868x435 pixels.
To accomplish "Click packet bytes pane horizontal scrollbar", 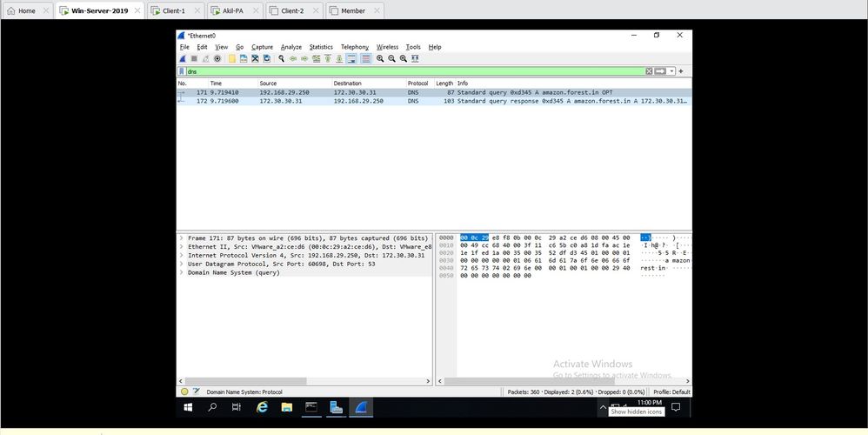I will [x=529, y=381].
